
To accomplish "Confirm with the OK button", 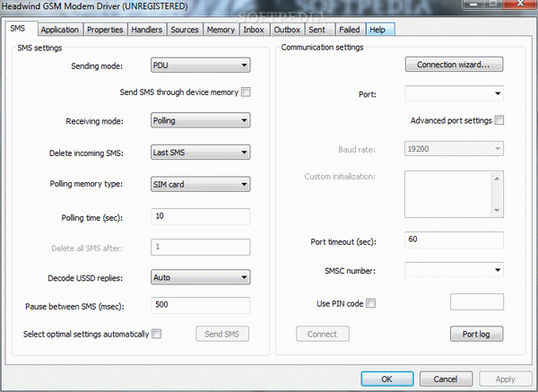I will coord(387,379).
